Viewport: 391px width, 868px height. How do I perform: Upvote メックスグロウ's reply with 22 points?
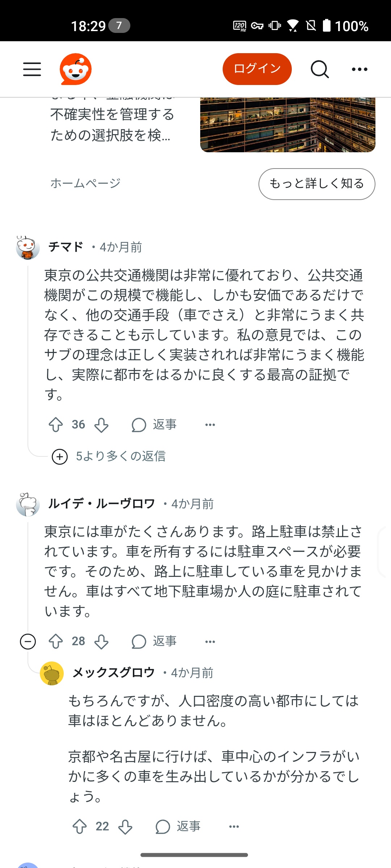coord(80,827)
